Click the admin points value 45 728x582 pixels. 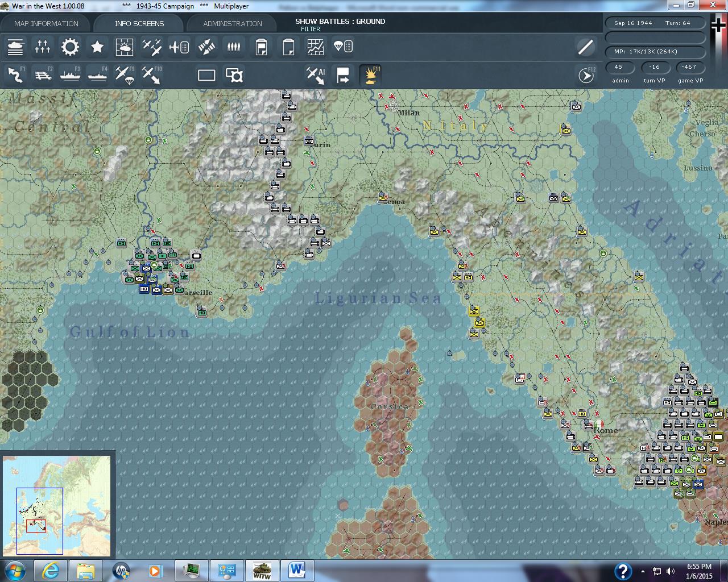click(620, 67)
